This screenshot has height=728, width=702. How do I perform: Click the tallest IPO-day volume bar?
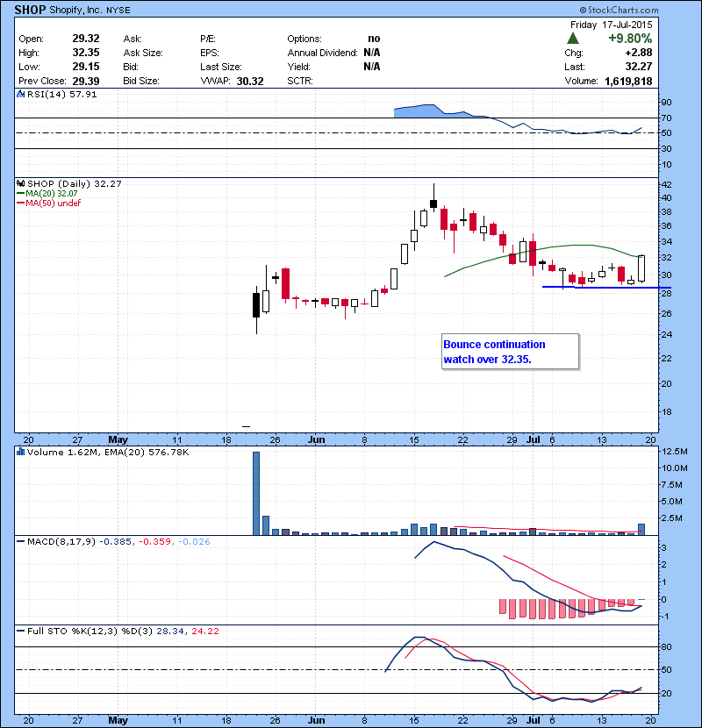pyautogui.click(x=256, y=494)
